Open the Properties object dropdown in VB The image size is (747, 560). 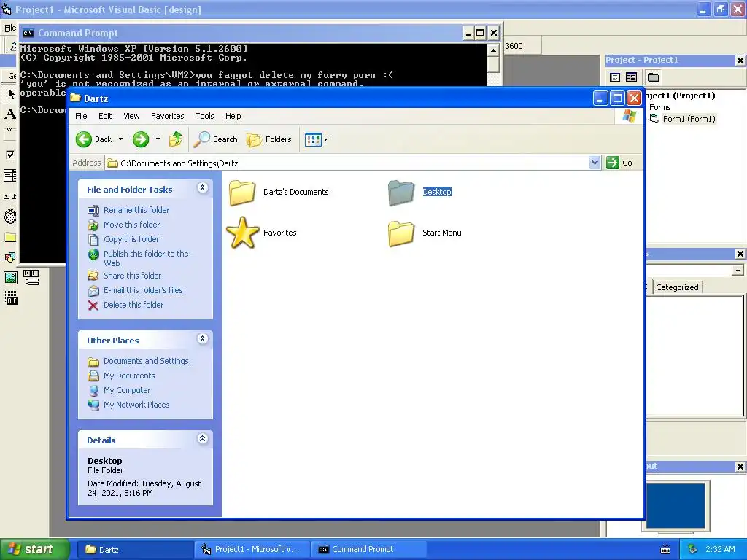click(738, 271)
